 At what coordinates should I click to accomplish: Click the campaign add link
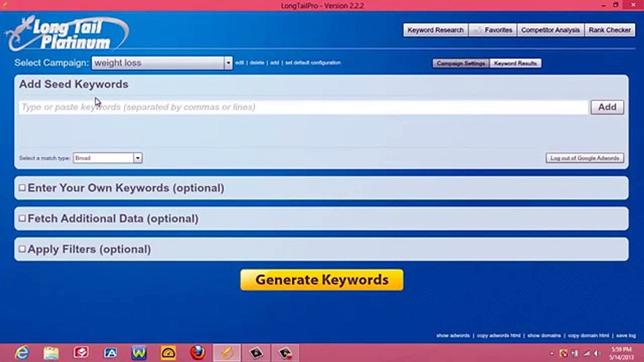click(x=275, y=63)
